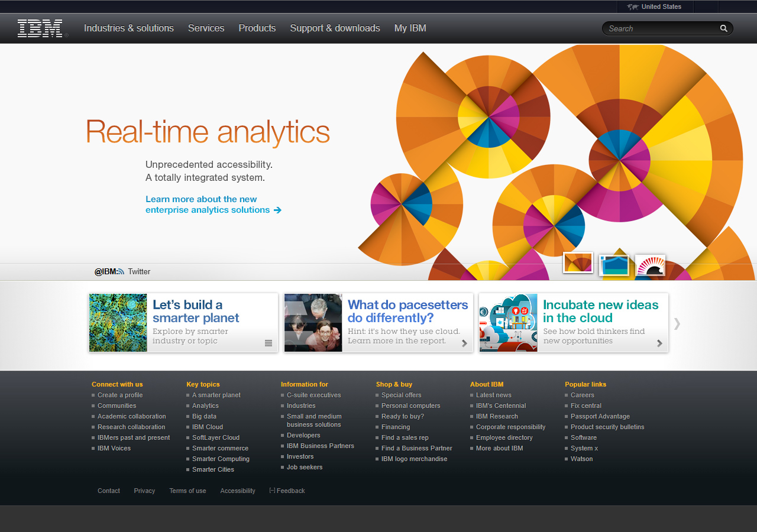Open Big data link
This screenshot has width=757, height=532.
204,416
